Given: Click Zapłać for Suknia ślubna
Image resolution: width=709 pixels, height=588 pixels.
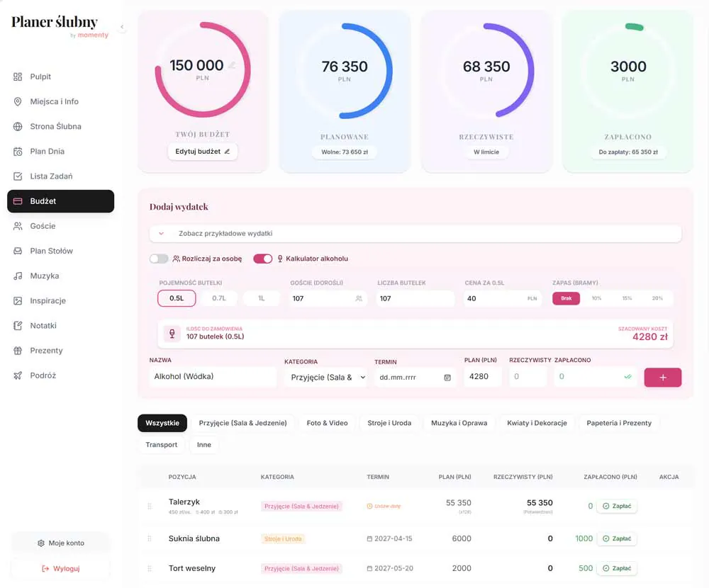Looking at the screenshot, I should pos(618,538).
